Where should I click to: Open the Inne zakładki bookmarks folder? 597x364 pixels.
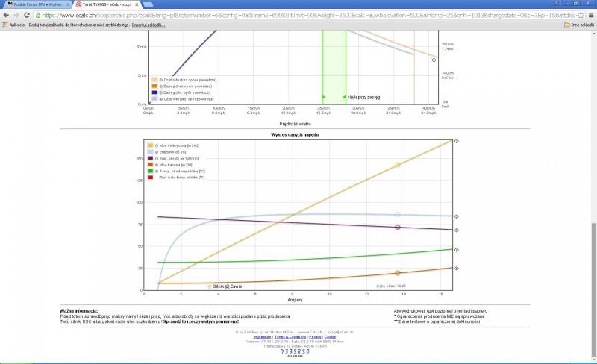(x=578, y=25)
